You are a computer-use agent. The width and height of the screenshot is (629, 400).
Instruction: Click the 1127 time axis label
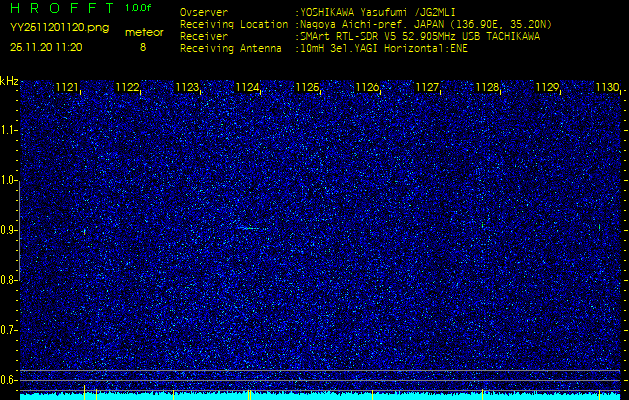[x=427, y=87]
